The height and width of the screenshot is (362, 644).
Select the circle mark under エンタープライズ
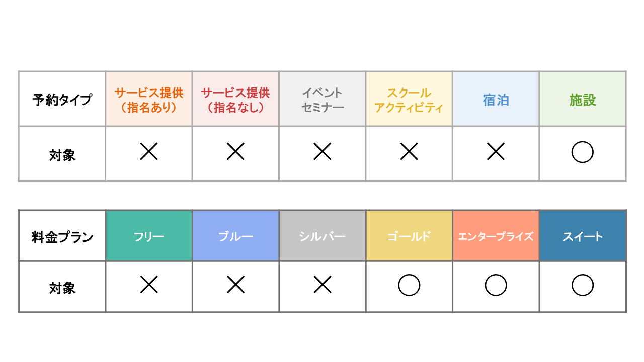point(496,286)
